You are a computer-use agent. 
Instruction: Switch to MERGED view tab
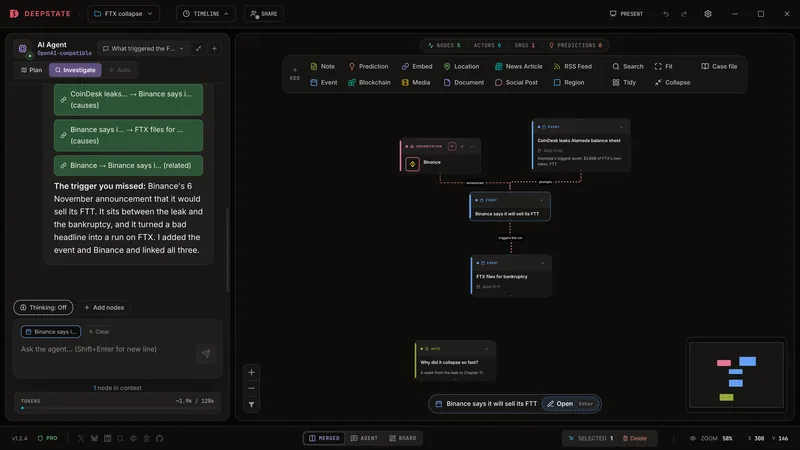[324, 438]
